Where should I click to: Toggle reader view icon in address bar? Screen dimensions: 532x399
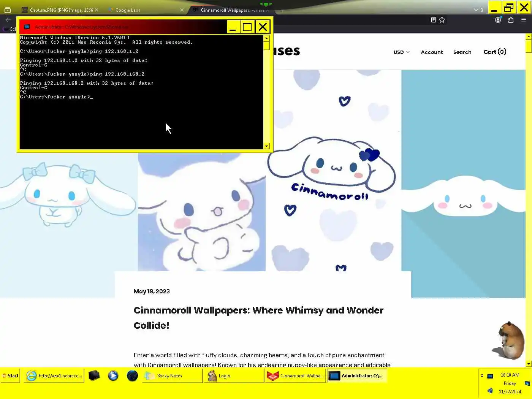click(433, 20)
